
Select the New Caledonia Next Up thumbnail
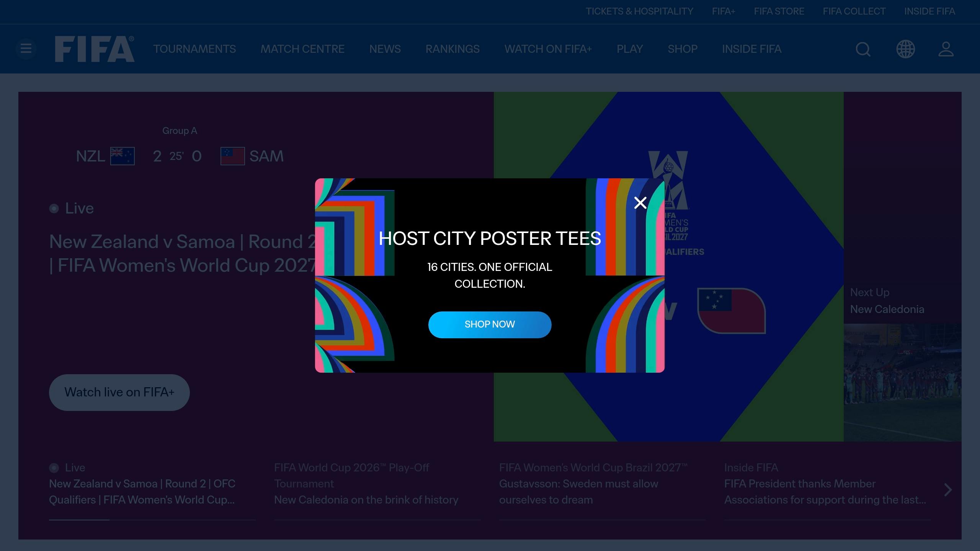(902, 383)
